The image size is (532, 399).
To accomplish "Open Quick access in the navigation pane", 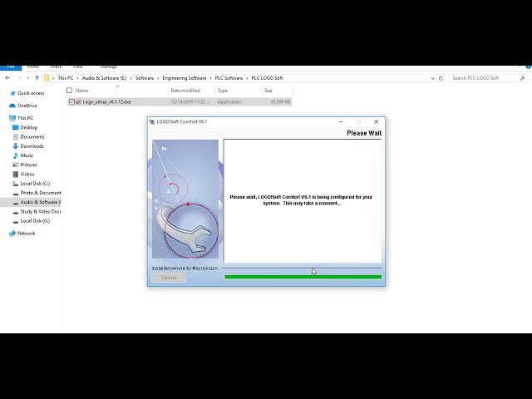I will click(31, 93).
